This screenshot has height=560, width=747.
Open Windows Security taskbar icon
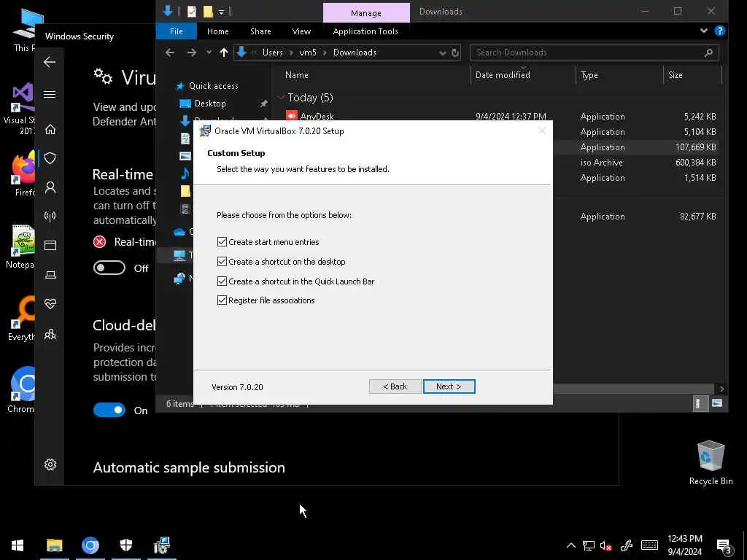pyautogui.click(x=125, y=545)
